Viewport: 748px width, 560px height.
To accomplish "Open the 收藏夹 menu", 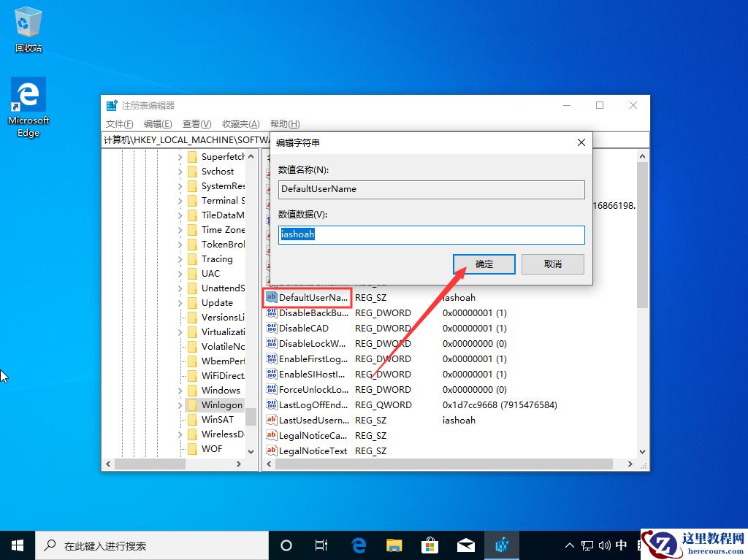I will pos(240,123).
